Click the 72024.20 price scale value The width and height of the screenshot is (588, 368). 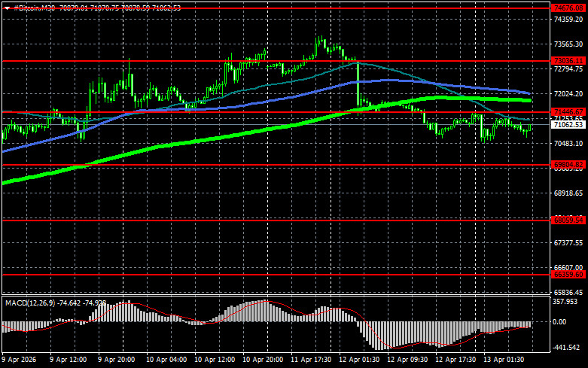pos(568,93)
